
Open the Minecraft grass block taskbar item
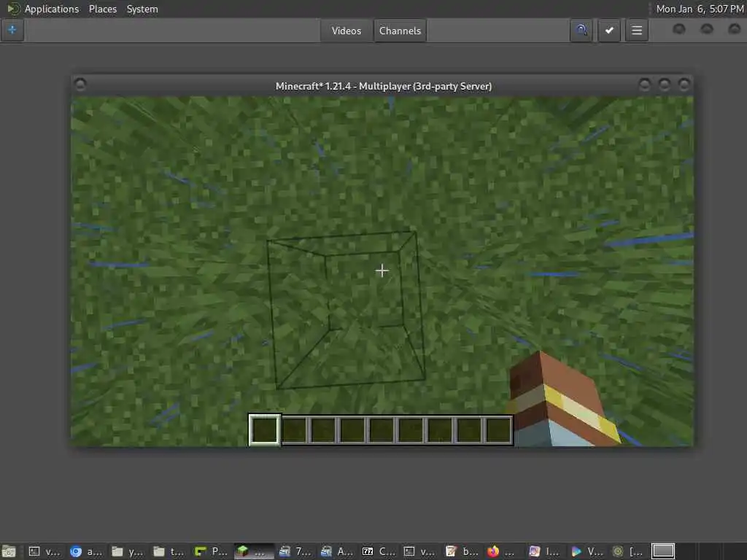point(253,551)
